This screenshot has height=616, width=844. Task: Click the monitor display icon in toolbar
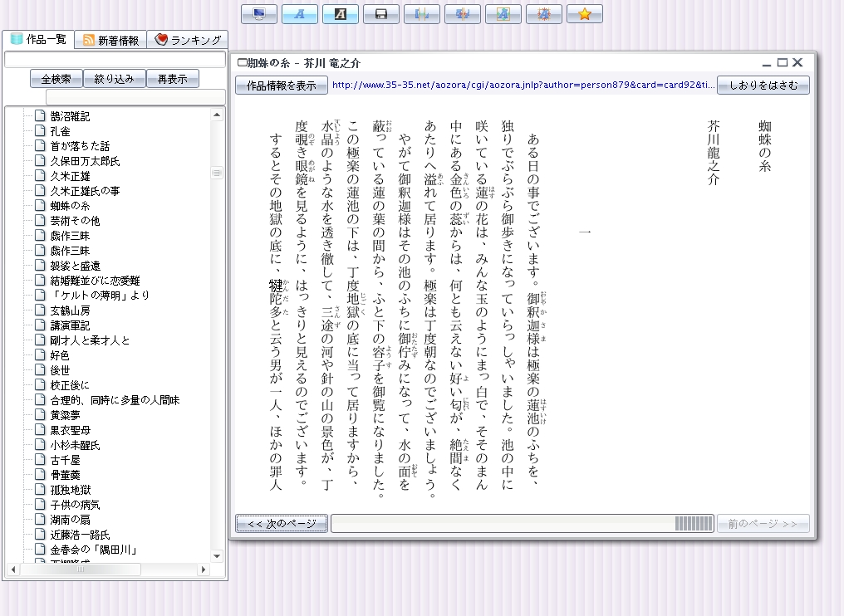click(x=259, y=14)
